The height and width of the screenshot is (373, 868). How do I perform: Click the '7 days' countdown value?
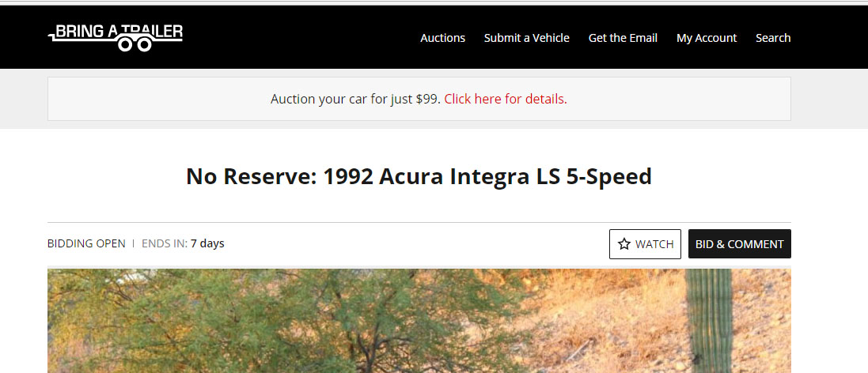click(x=207, y=243)
